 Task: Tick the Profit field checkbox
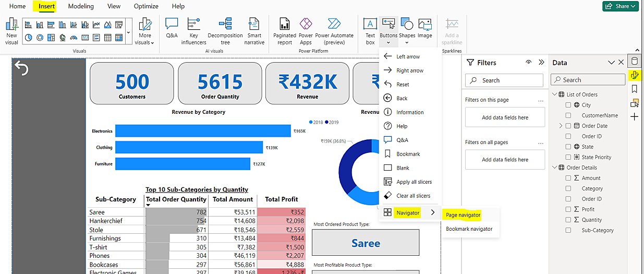[568, 209]
